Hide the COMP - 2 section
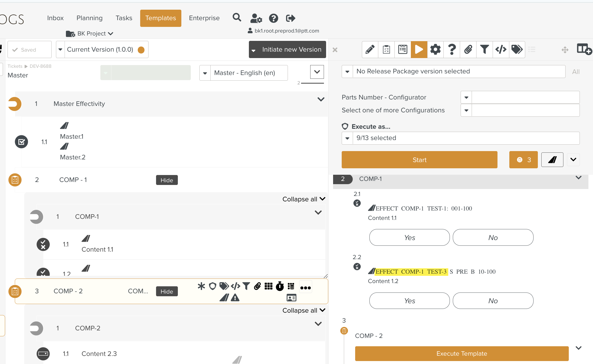Screen dimensions: 593x364 (167, 291)
